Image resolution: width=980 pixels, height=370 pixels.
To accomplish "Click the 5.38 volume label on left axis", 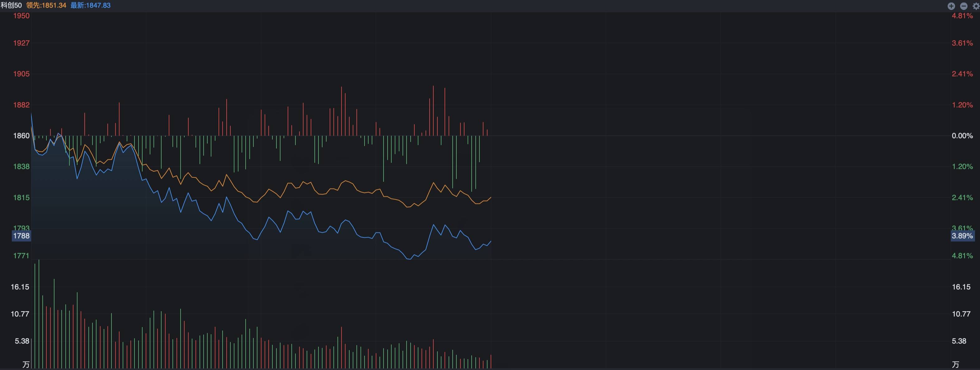I will pyautogui.click(x=22, y=341).
